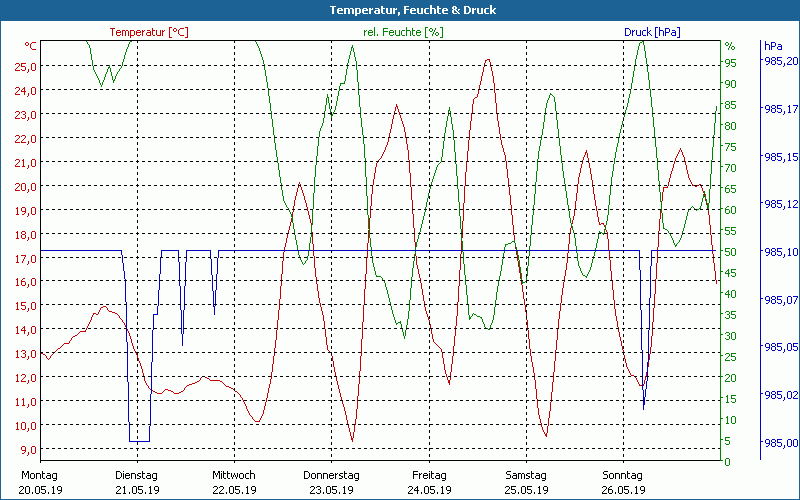Screen dimensions: 800x500
Task: Click the % unit on humidity axis
Action: tap(730, 46)
